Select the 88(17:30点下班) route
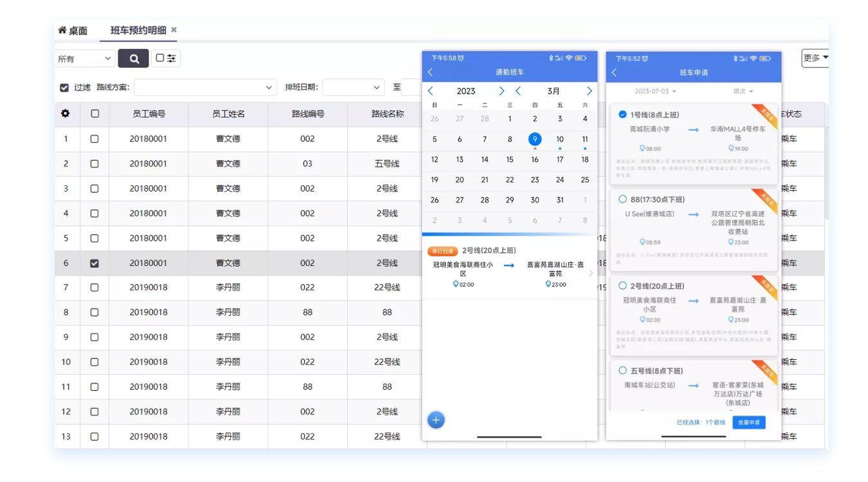Screen dimensions: 868x482 (622, 199)
